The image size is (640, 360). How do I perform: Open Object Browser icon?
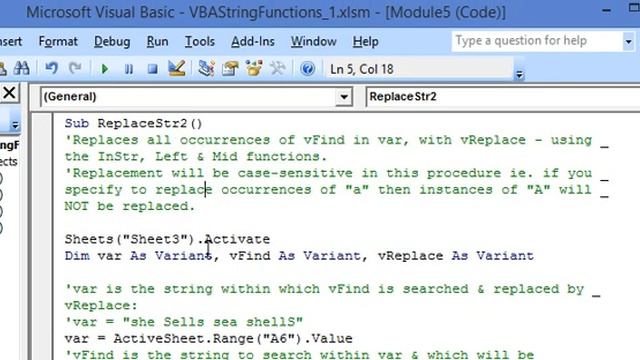pyautogui.click(x=254, y=68)
